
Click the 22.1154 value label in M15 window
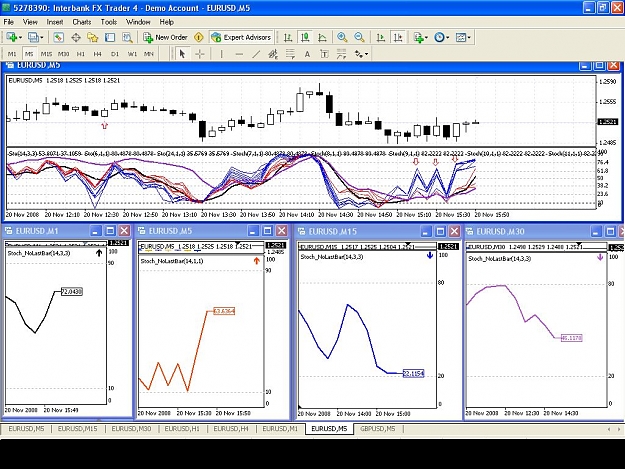[x=413, y=373]
